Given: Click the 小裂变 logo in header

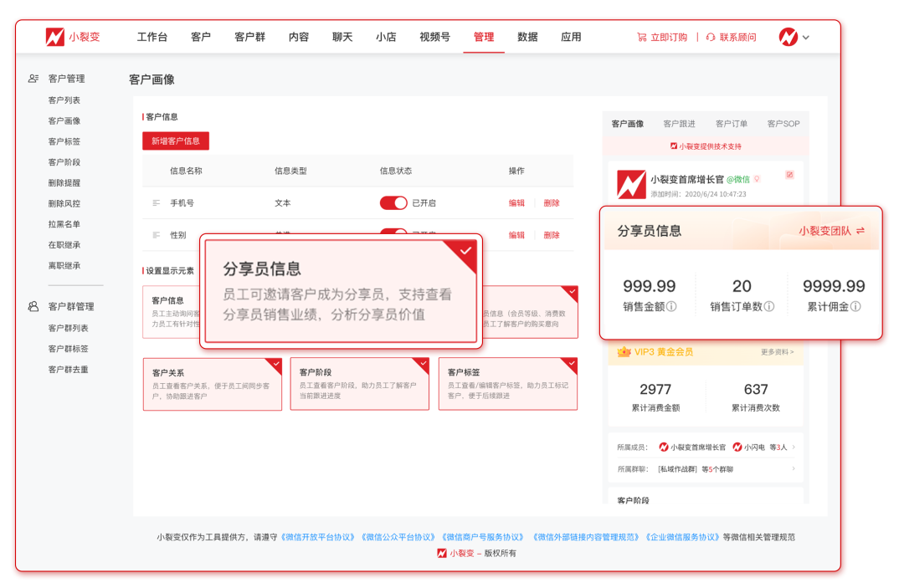Looking at the screenshot, I should tap(72, 37).
